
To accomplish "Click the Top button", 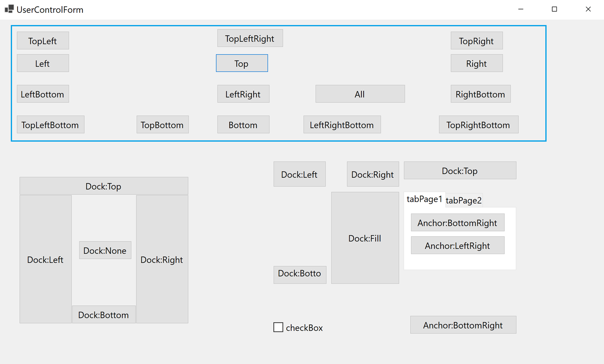I will pyautogui.click(x=241, y=63).
